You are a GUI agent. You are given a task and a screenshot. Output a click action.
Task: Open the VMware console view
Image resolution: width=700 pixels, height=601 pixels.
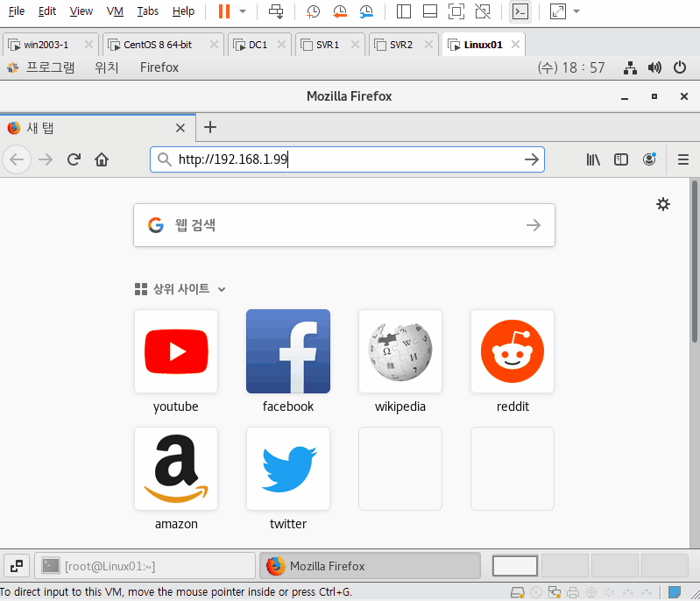pos(520,11)
